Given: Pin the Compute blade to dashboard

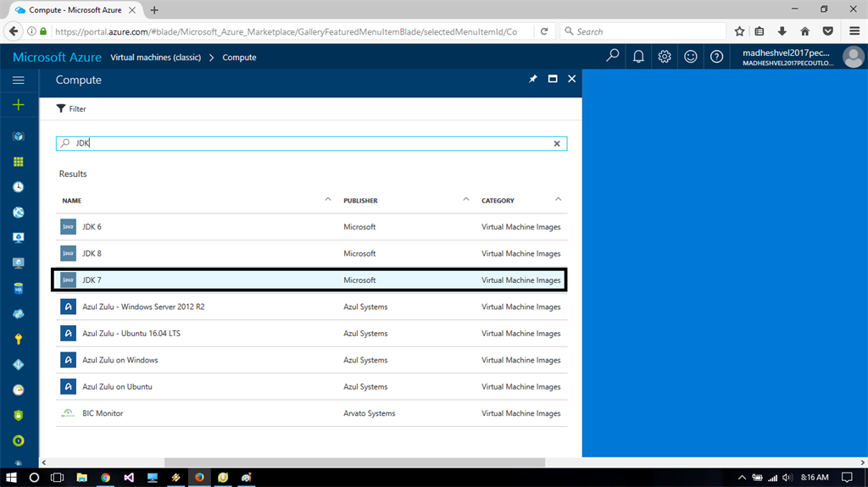Looking at the screenshot, I should [x=533, y=79].
